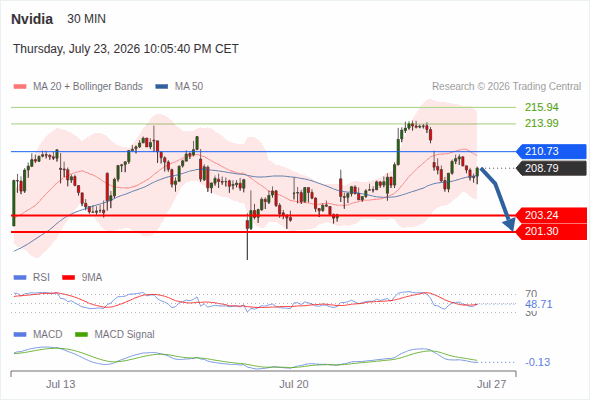The width and height of the screenshot is (590, 400).
Task: Click the MACD Signal green legend swatch
Action: pos(81,335)
